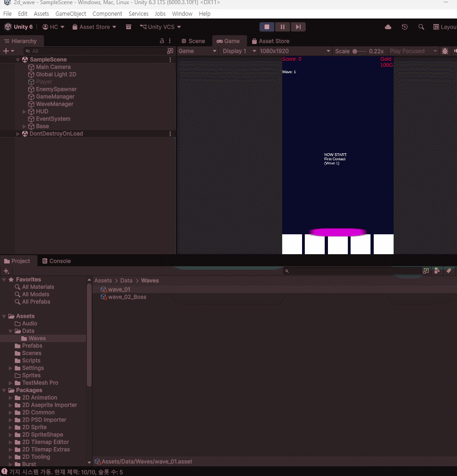The height and width of the screenshot is (476, 457).
Task: Stop play mode with the stop button
Action: point(267,27)
